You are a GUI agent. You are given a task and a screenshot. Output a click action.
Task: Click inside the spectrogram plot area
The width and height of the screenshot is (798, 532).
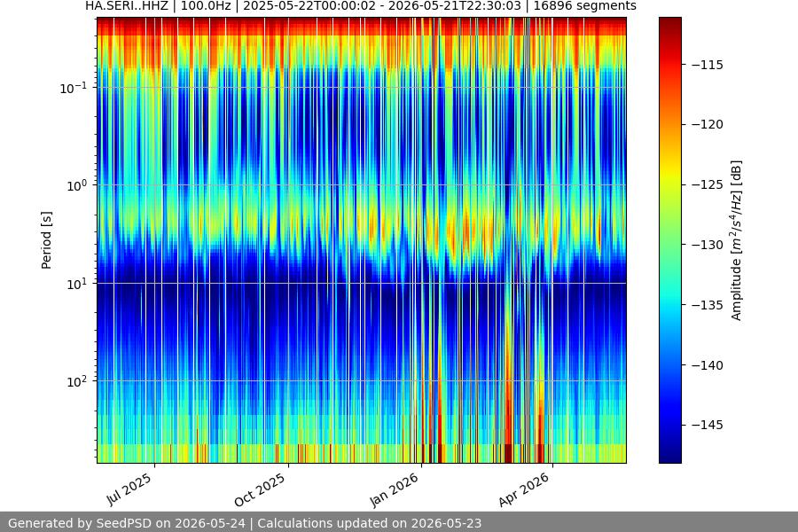pyautogui.click(x=362, y=240)
